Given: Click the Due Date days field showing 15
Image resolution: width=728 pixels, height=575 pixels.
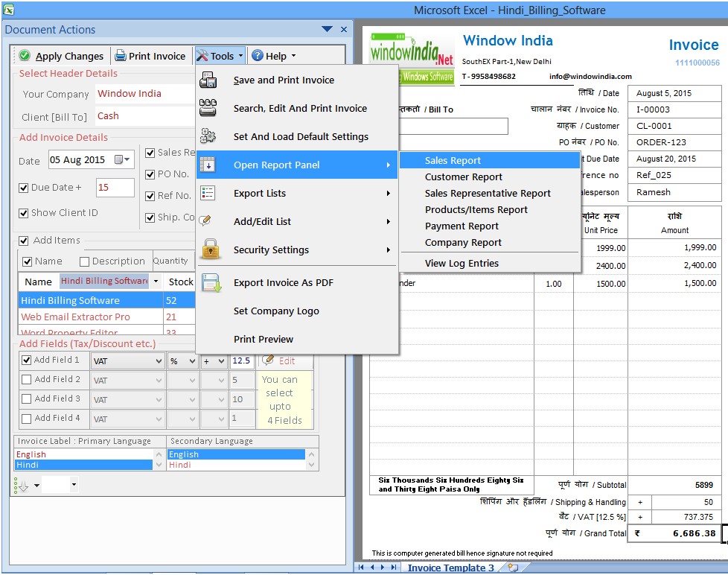Looking at the screenshot, I should coord(115,187).
